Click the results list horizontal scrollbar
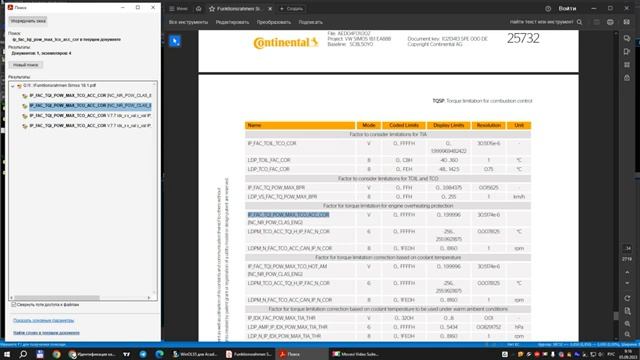 click(x=57, y=298)
